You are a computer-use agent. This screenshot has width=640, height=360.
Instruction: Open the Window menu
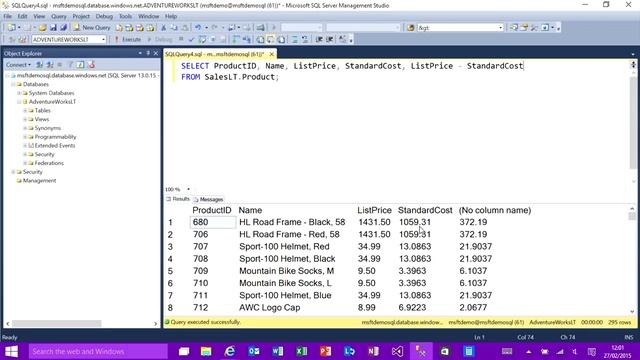[x=149, y=16]
